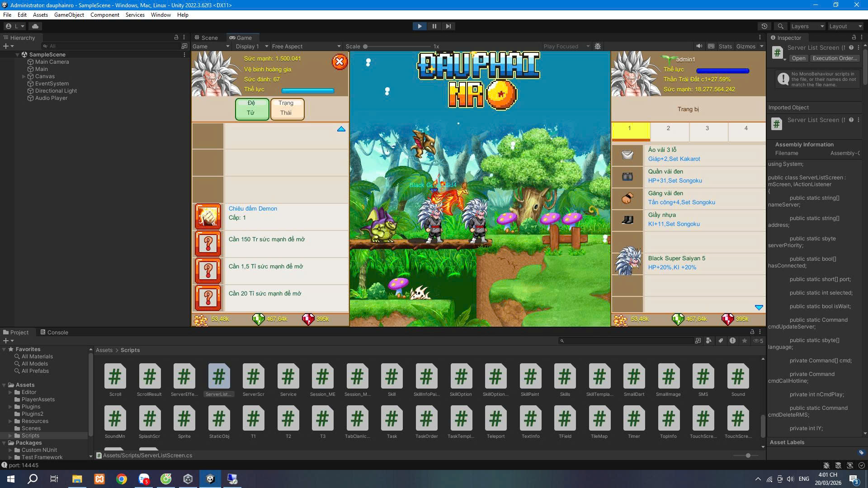
Task: Toggle Mute Audio in Game view
Action: [699, 46]
